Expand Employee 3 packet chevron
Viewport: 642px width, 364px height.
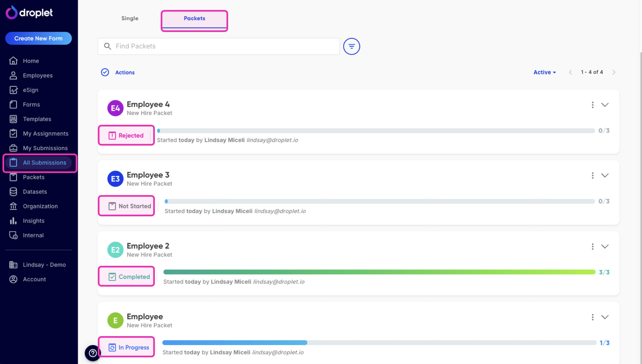tap(605, 176)
